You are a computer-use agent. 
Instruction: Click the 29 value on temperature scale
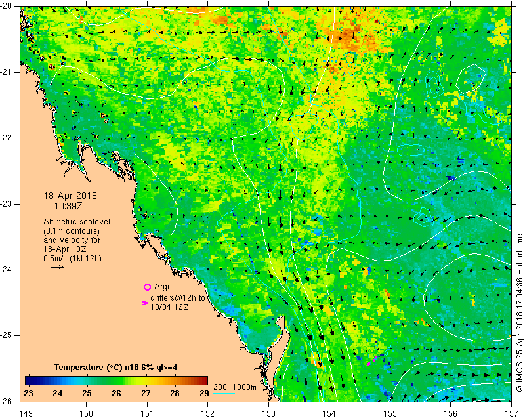(x=204, y=393)
